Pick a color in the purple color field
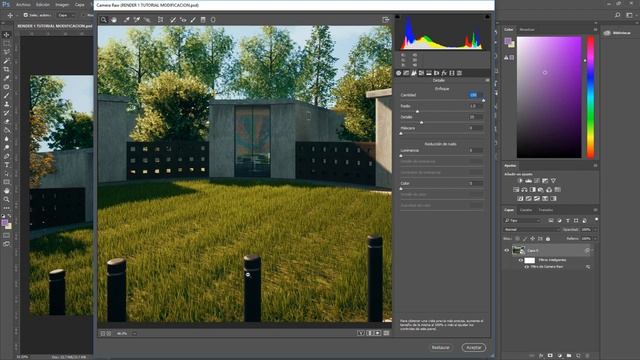The image size is (640, 360). pyautogui.click(x=549, y=97)
